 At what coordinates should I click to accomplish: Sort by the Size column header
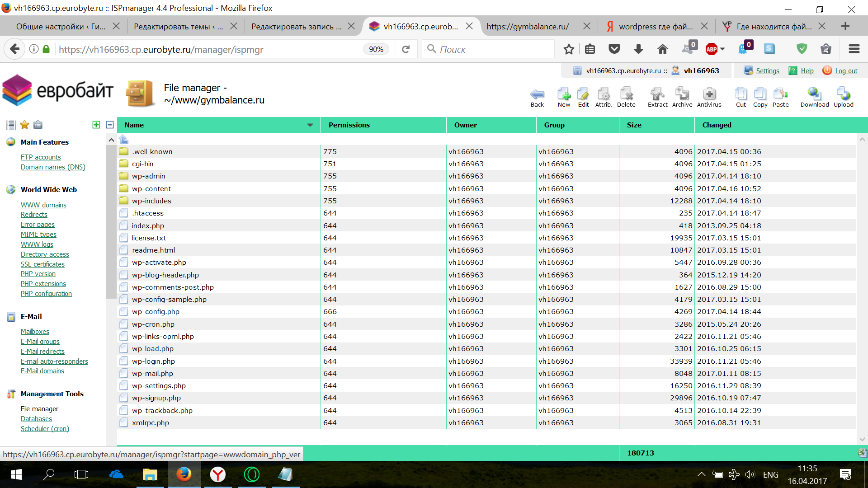657,125
